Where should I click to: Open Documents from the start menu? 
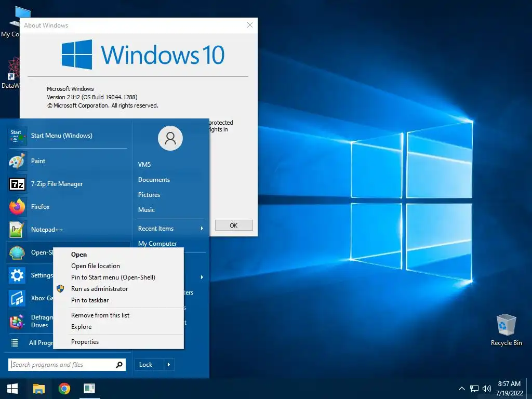(154, 180)
